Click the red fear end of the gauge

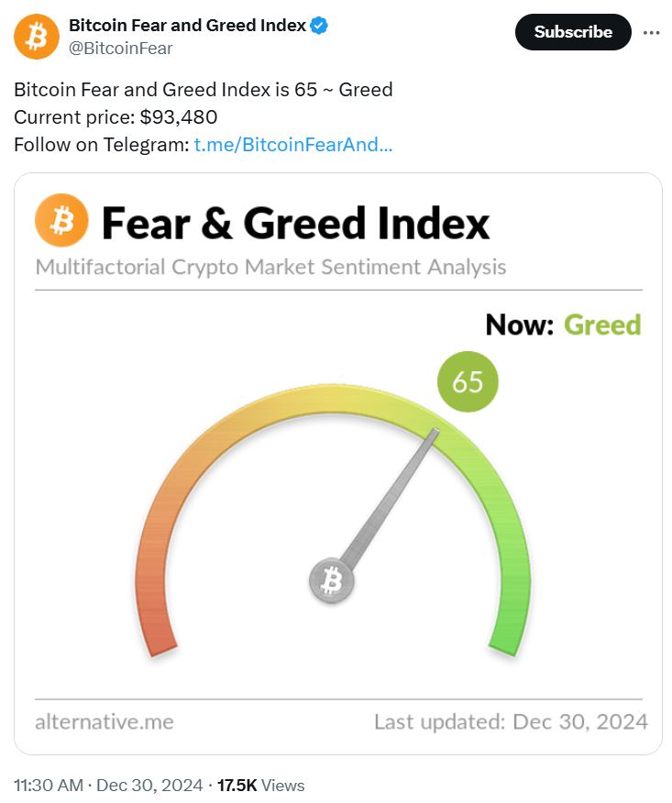tap(154, 614)
